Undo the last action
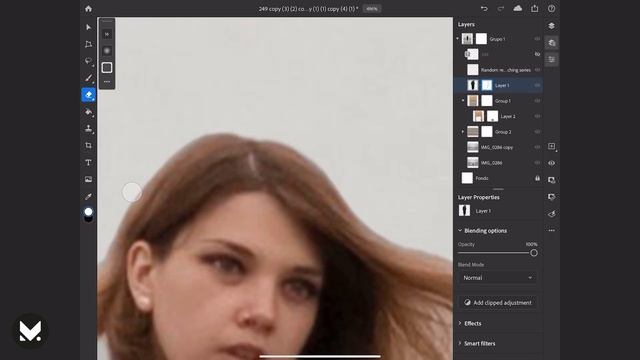This screenshot has height=360, width=640. click(x=484, y=9)
